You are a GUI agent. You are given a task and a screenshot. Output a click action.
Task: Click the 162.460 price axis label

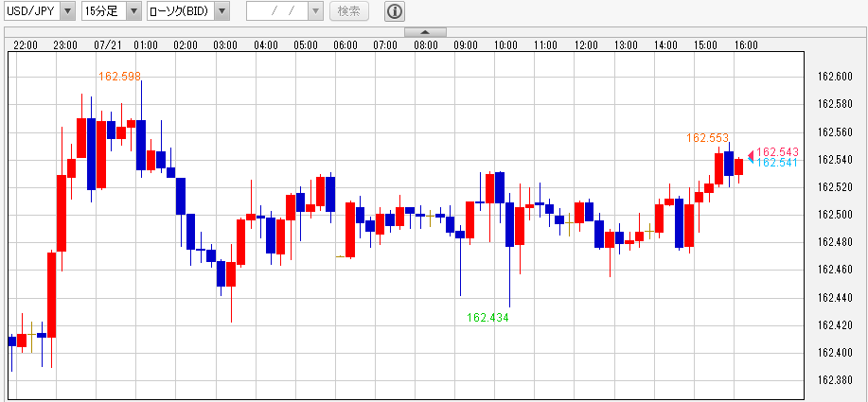point(835,270)
